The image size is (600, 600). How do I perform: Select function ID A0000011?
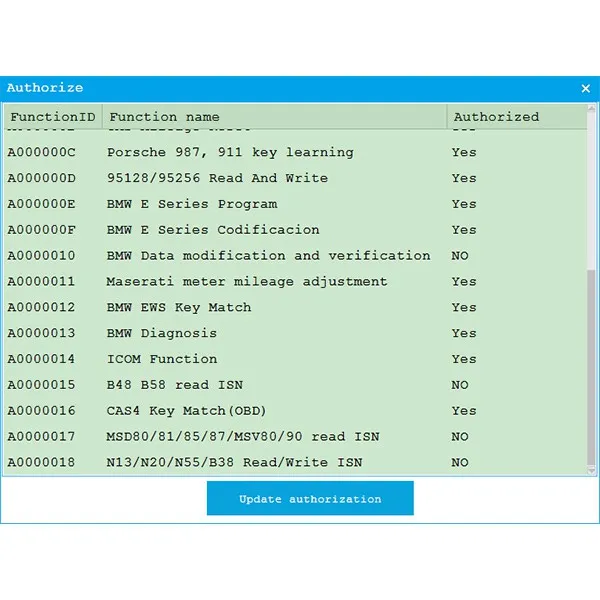click(41, 282)
